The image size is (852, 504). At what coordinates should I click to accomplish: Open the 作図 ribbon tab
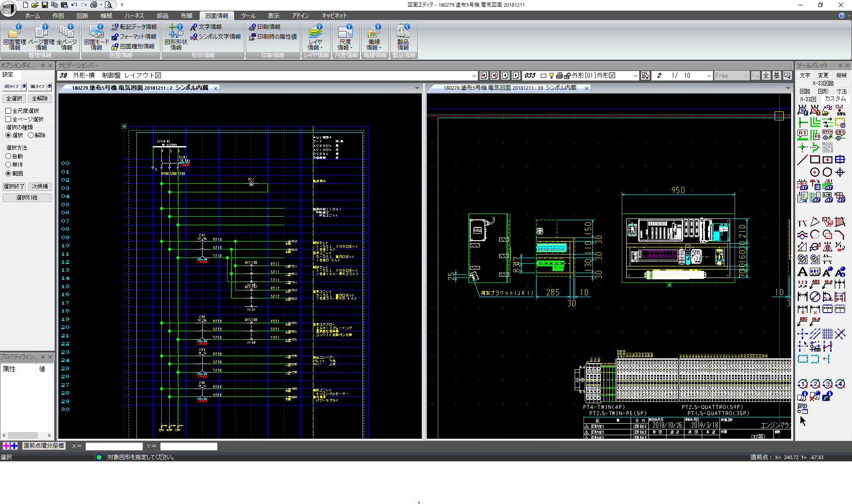[x=58, y=16]
